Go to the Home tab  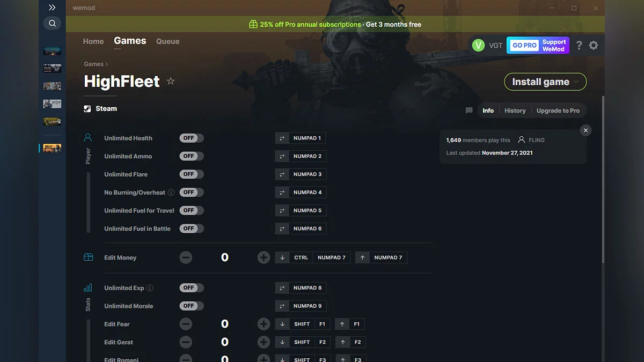coord(93,41)
